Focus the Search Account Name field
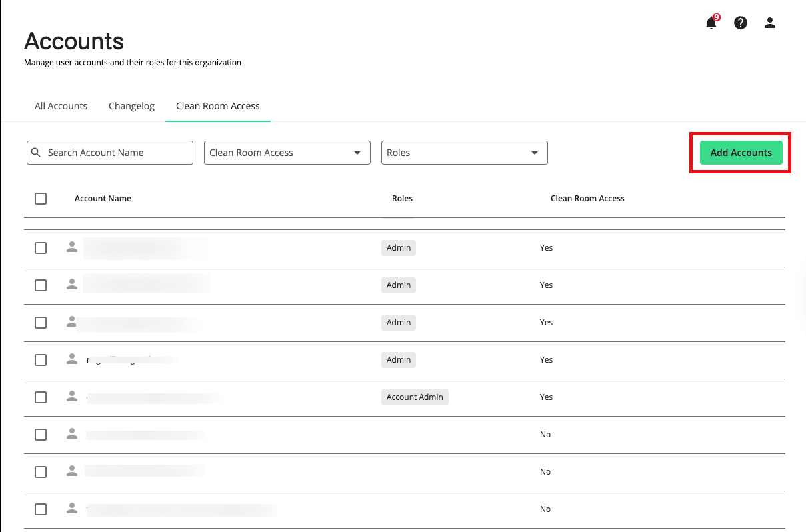Viewport: 806px width, 532px height. point(117,153)
